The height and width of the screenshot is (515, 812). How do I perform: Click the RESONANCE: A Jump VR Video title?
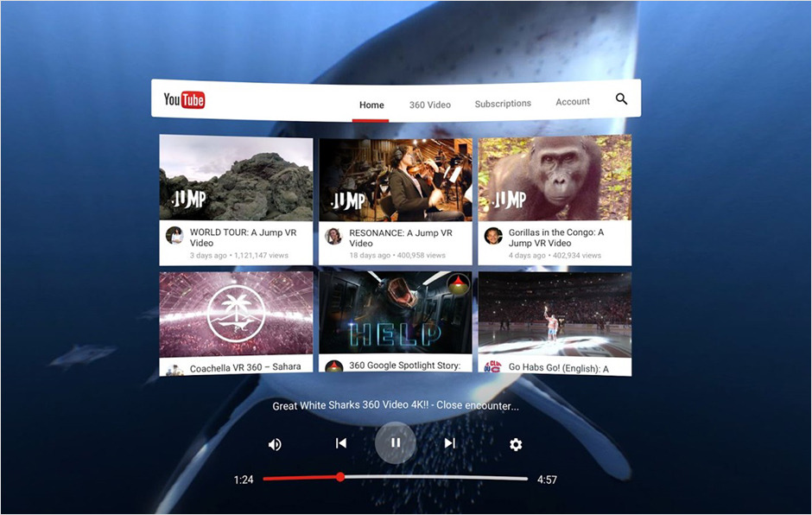[401, 238]
